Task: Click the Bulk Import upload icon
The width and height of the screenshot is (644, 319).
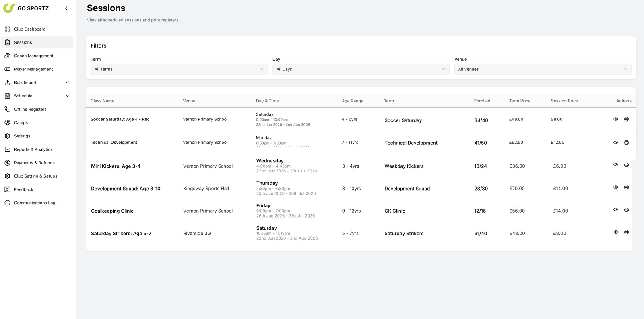Action: (7, 83)
